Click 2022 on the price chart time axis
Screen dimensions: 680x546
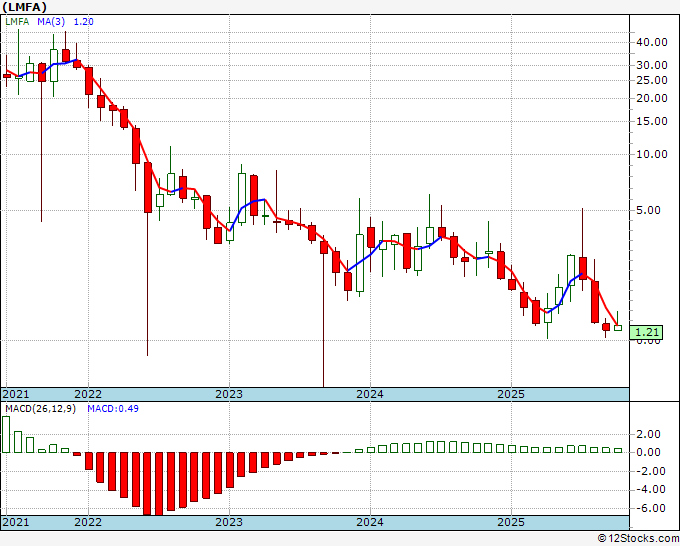[88, 394]
